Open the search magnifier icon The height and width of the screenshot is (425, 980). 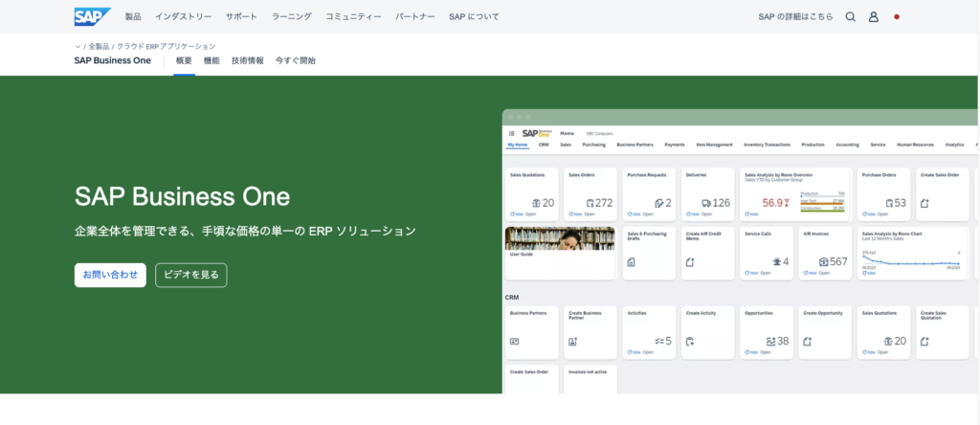click(850, 16)
